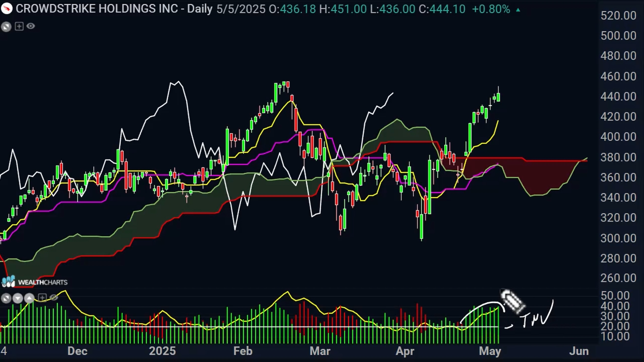Click the May label on time axis
644x362 pixels.
[490, 351]
